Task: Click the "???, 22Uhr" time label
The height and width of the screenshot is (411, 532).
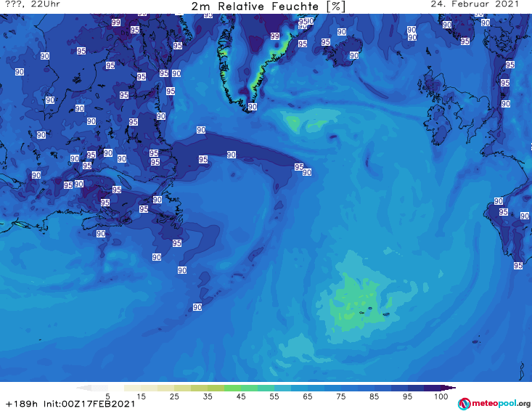Action: tap(33, 4)
